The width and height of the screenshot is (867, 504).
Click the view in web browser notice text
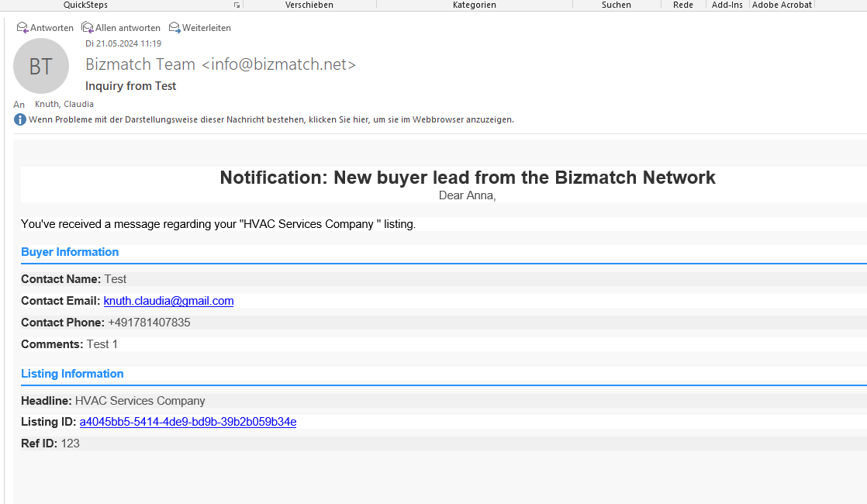tap(271, 119)
